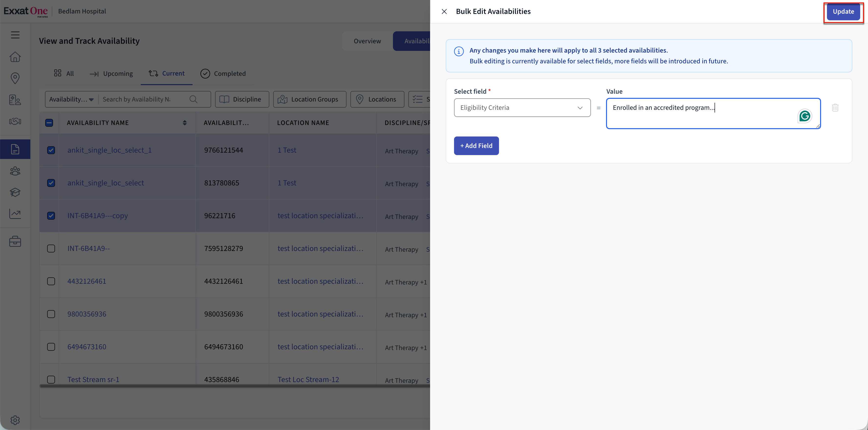This screenshot has width=868, height=430.
Task: Toggle the select-all header checkbox
Action: [49, 123]
